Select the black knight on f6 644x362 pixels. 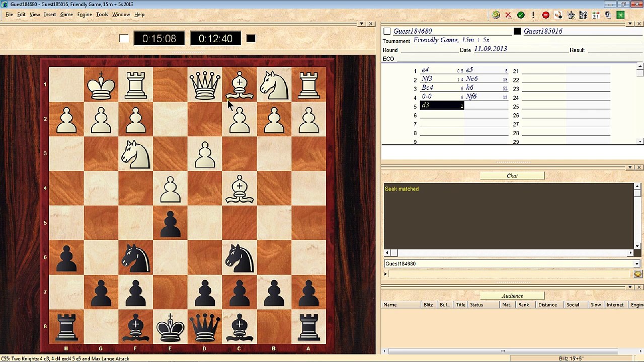pos(136,257)
